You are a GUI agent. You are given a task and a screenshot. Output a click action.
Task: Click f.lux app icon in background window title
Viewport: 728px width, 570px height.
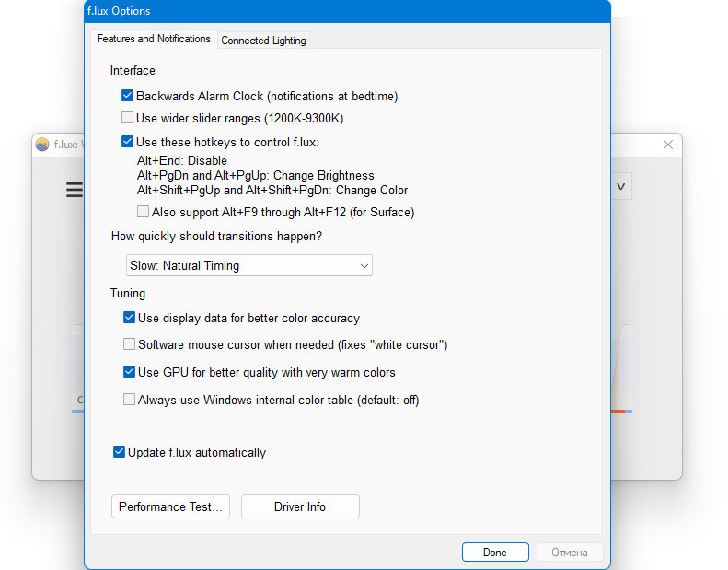click(x=42, y=145)
